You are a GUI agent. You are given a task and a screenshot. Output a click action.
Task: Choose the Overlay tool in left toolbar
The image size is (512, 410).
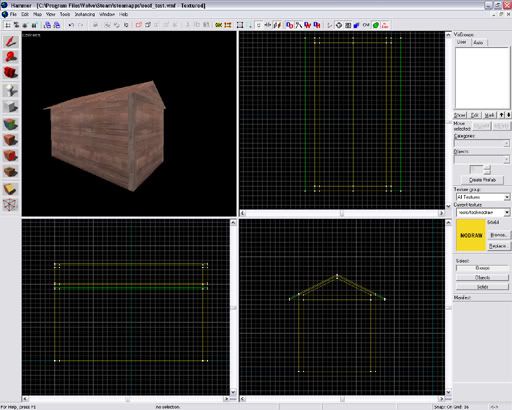[11, 172]
